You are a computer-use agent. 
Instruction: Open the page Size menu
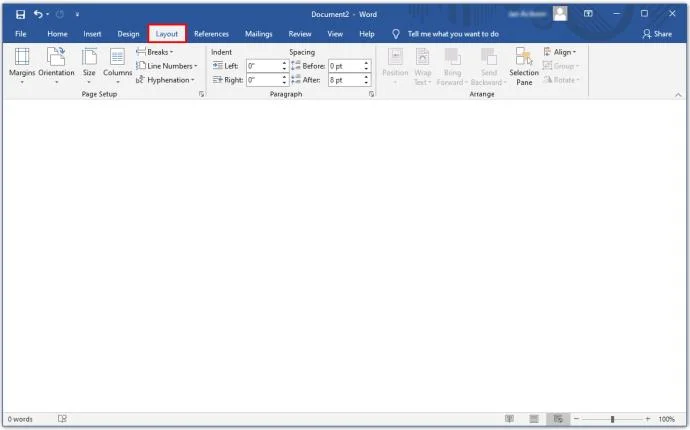click(89, 66)
